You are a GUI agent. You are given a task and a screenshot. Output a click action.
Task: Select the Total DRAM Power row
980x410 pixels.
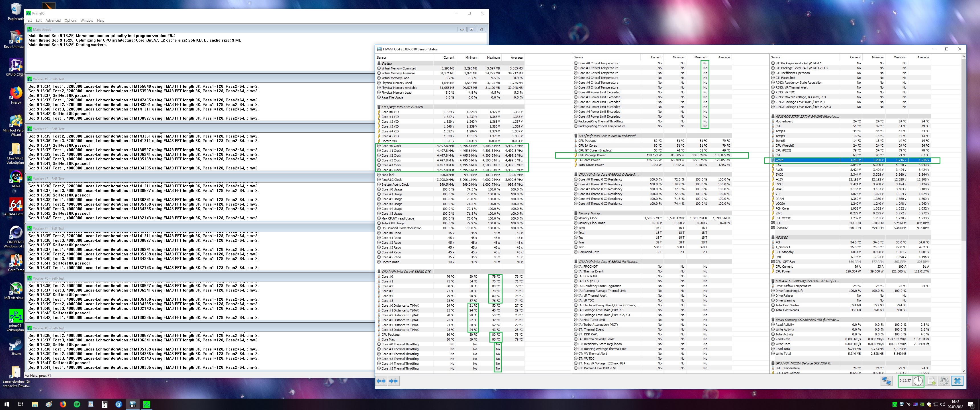652,165
